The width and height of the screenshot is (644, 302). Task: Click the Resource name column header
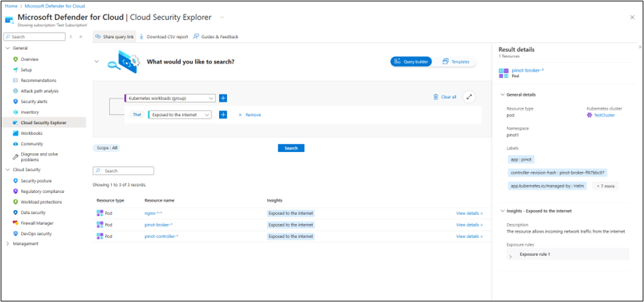(x=160, y=200)
